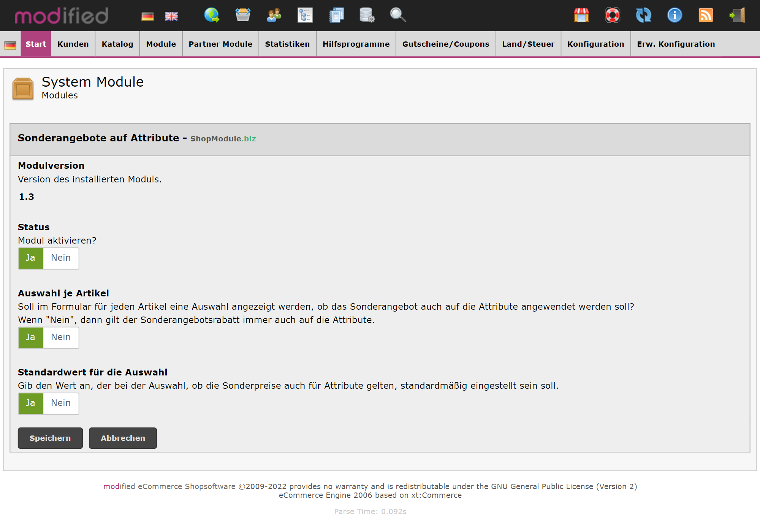Open the categories tree icon in the toolbar

pos(305,16)
